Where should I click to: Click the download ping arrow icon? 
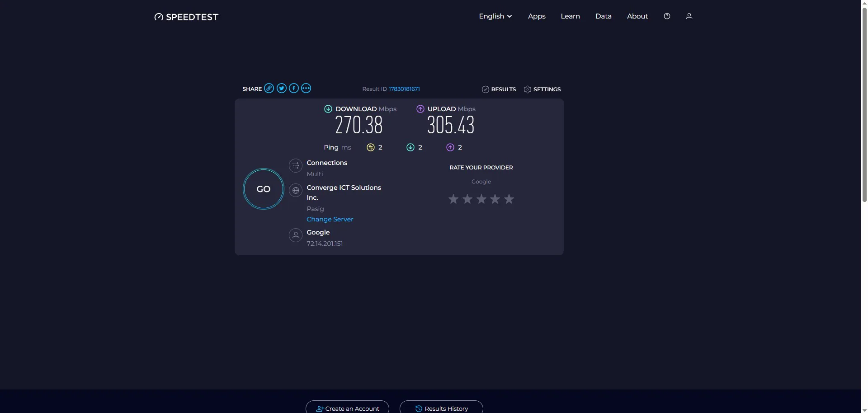(x=410, y=147)
